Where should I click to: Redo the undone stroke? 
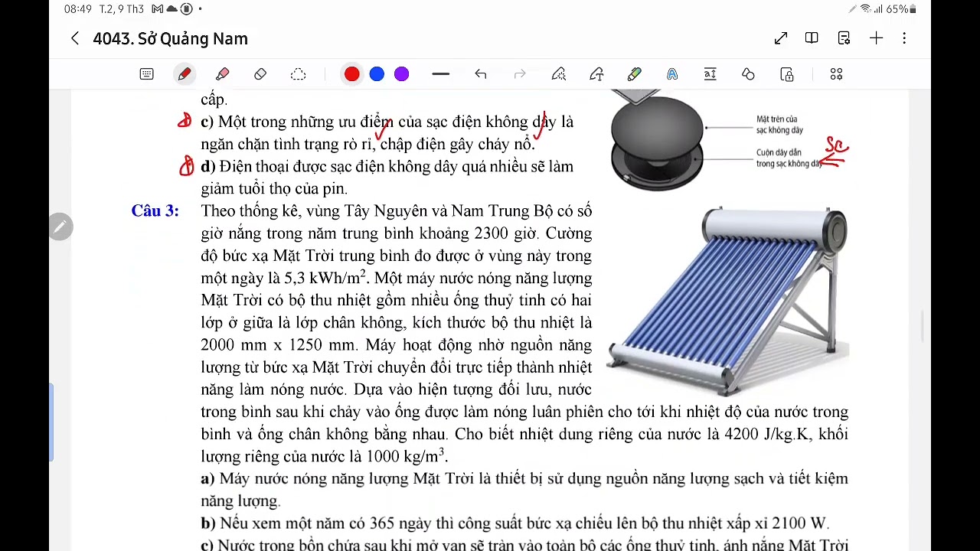click(x=520, y=74)
